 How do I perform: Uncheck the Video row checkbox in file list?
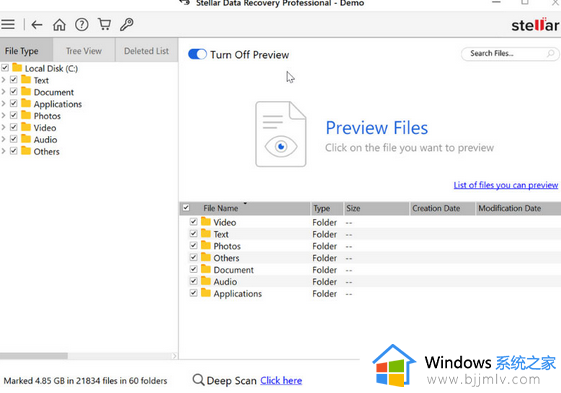(x=194, y=222)
